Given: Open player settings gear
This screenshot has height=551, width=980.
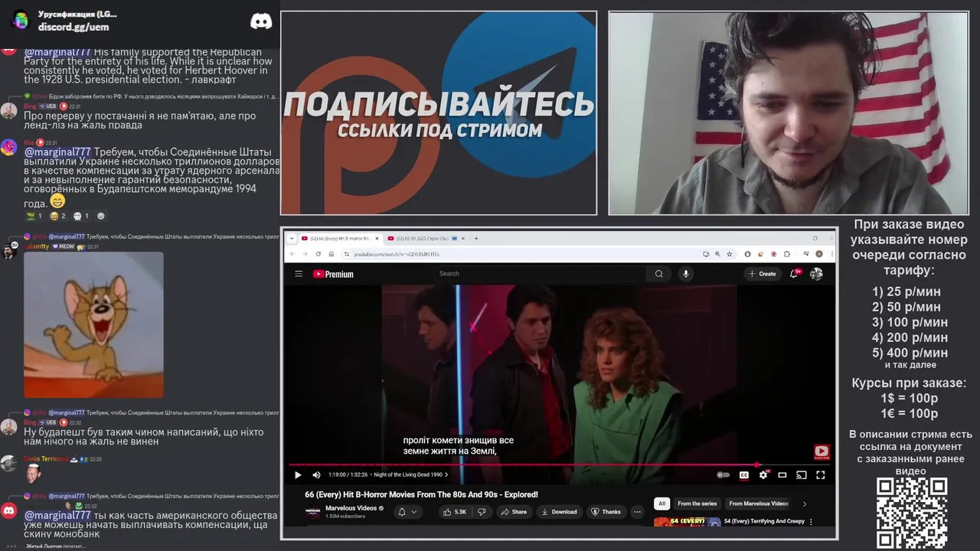Looking at the screenshot, I should point(763,475).
